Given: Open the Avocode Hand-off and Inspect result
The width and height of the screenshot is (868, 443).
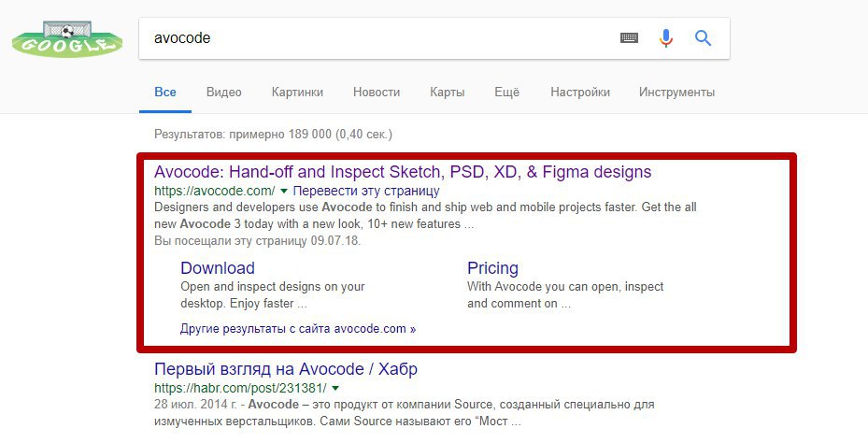Looking at the screenshot, I should (403, 172).
